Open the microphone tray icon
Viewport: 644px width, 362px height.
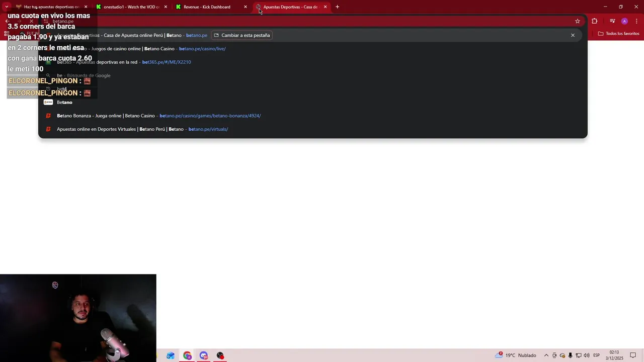[x=571, y=355]
